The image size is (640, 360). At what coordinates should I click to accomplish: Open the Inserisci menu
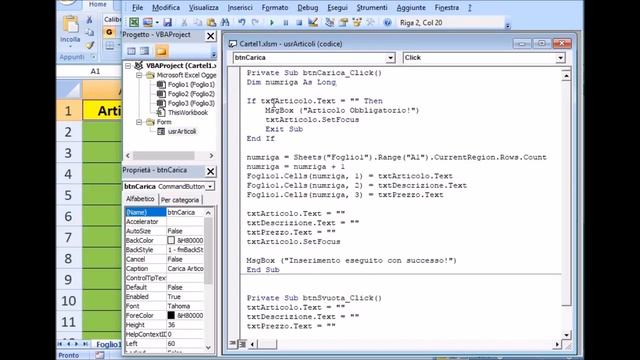(240, 7)
